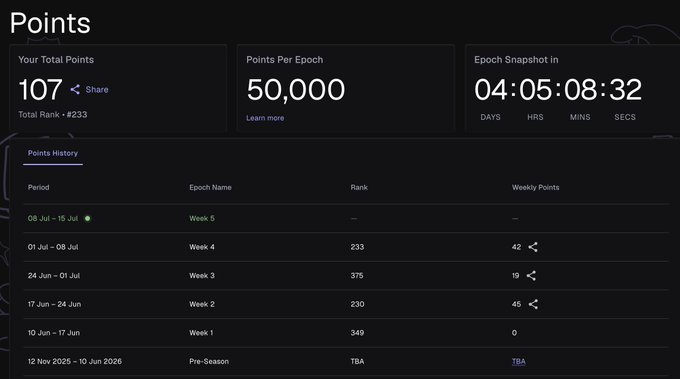The height and width of the screenshot is (379, 680).
Task: Click the Share icon next to total points
Action: 75,89
